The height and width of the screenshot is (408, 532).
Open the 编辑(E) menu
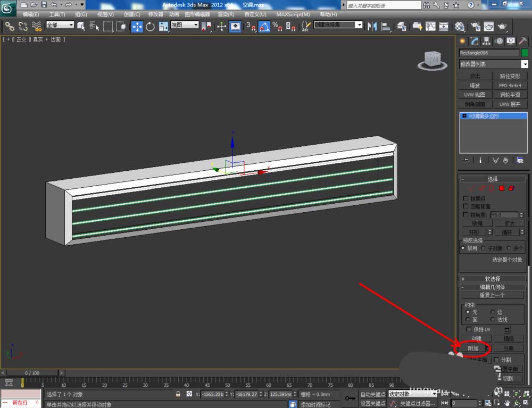[x=30, y=14]
